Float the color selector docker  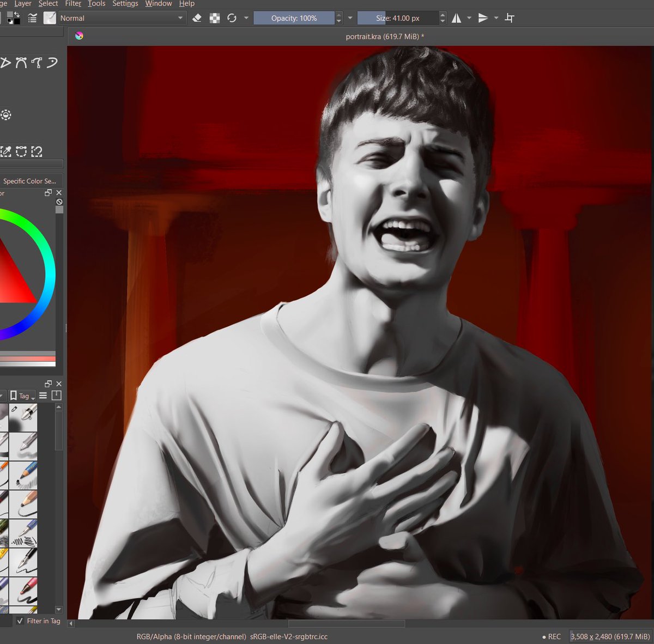(49, 193)
